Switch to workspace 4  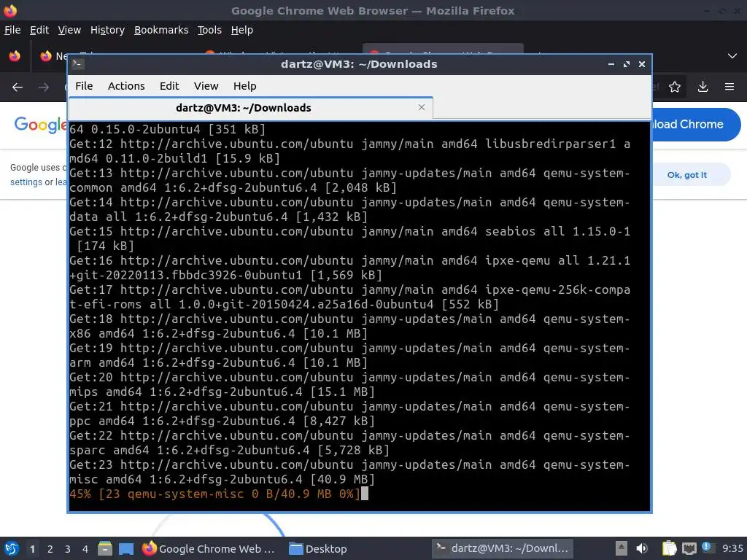[85, 549]
